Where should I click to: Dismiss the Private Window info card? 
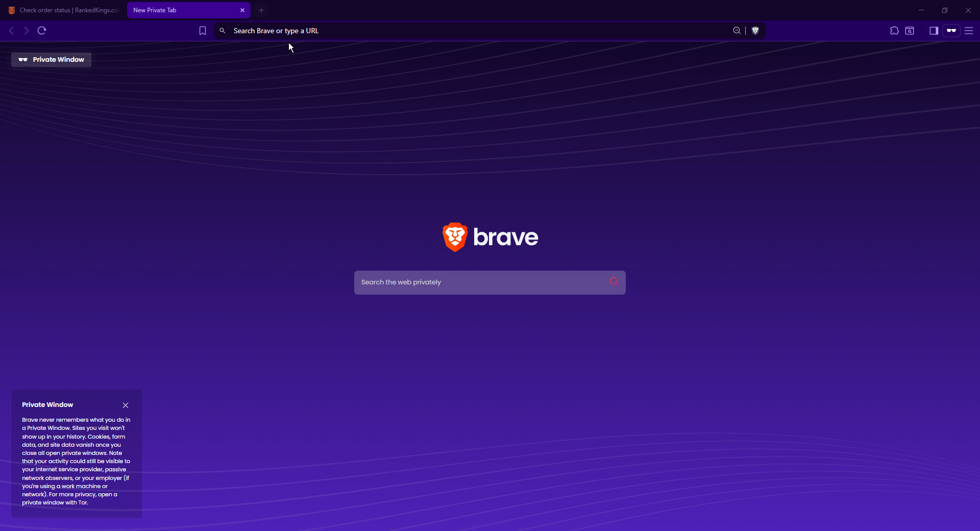tap(126, 405)
